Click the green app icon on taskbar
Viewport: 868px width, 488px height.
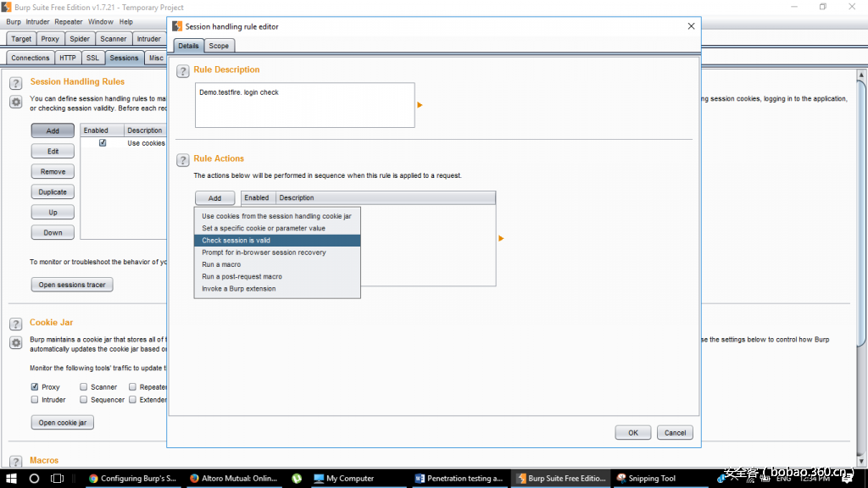click(x=297, y=478)
